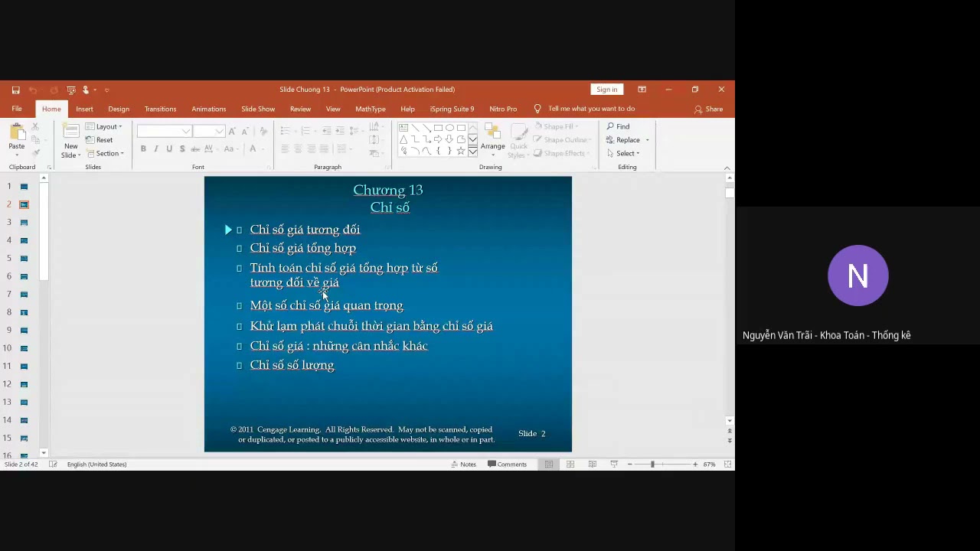Open the Font Color picker

[x=253, y=148]
